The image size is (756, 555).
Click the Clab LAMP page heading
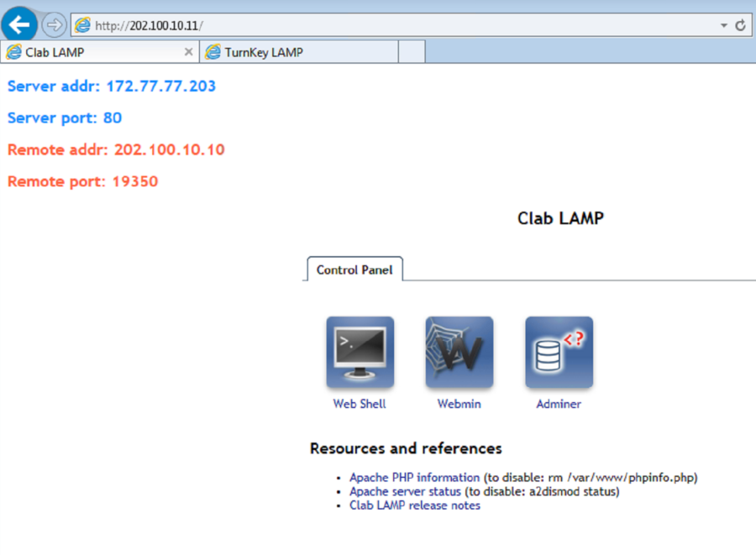[x=560, y=218]
